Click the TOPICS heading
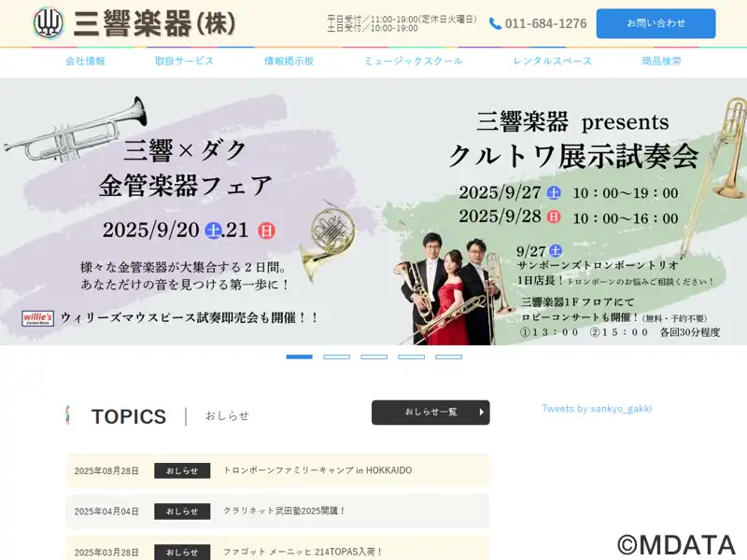The height and width of the screenshot is (560, 747). 129,416
